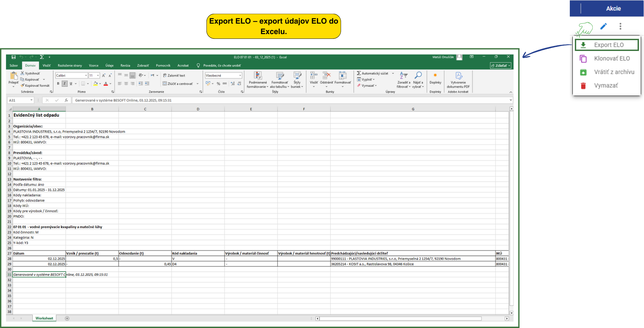Image resolution: width=644 pixels, height=328 pixels.
Task: Click the Kopírovať formát paintbrush icon
Action: pyautogui.click(x=23, y=86)
